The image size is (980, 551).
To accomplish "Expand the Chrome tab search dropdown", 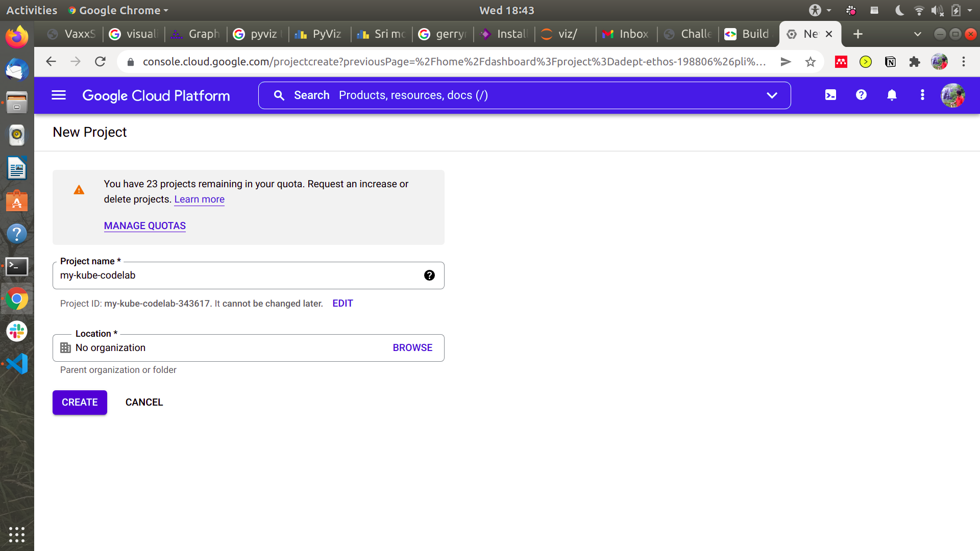I will pos(917,34).
